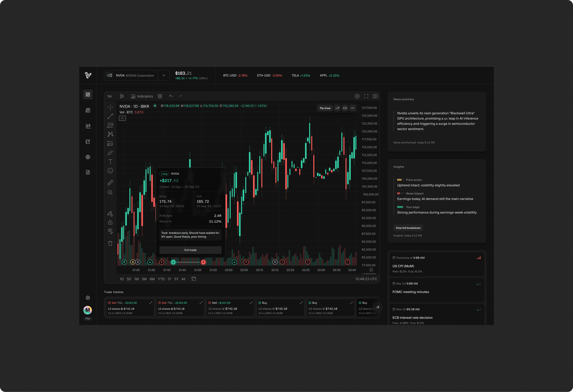Open the documents report sidebar icon
Viewport: 573px width, 392px height.
pos(88,172)
